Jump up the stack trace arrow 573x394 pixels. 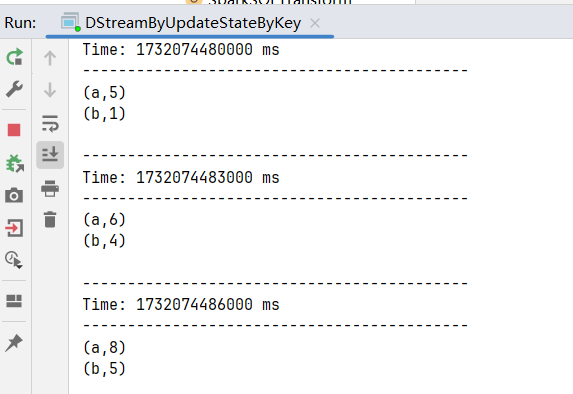50,58
